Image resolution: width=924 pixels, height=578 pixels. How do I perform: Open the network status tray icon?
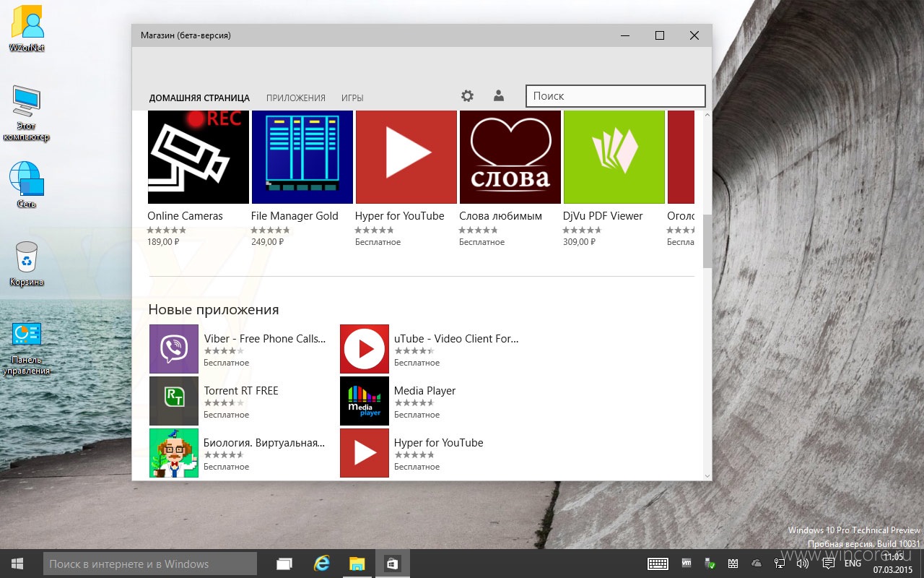pyautogui.click(x=780, y=564)
